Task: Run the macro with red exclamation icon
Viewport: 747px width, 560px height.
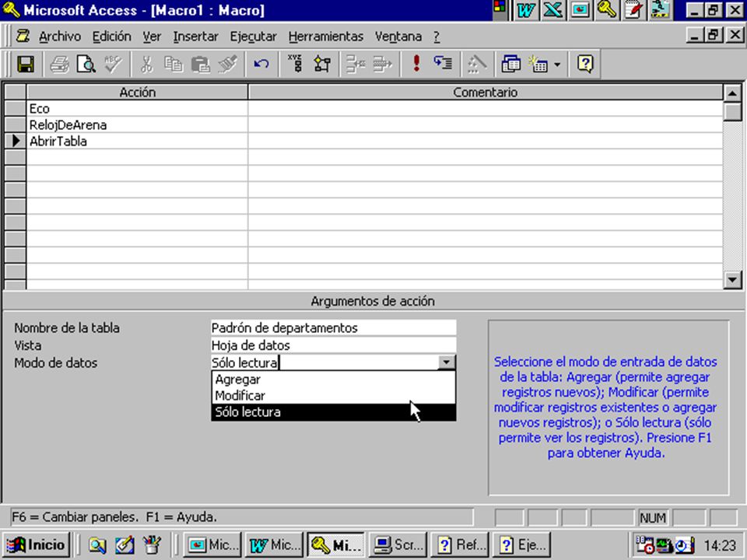Action: point(416,64)
